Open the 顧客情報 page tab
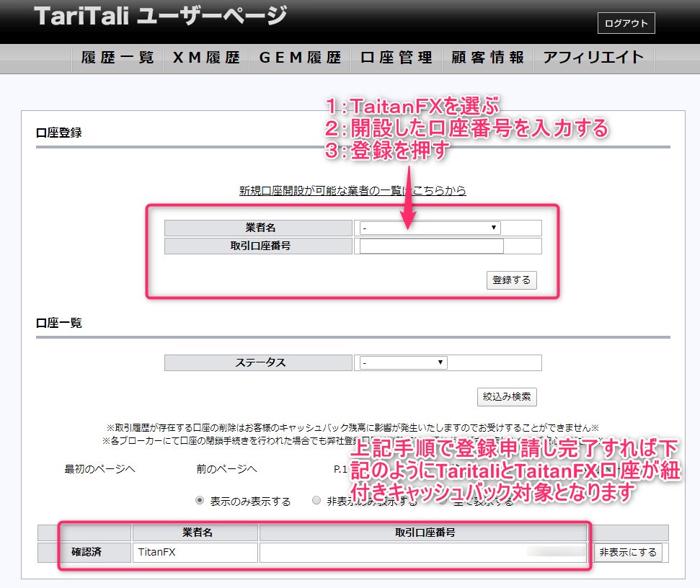Screen dimensions: 700x588 [488, 58]
